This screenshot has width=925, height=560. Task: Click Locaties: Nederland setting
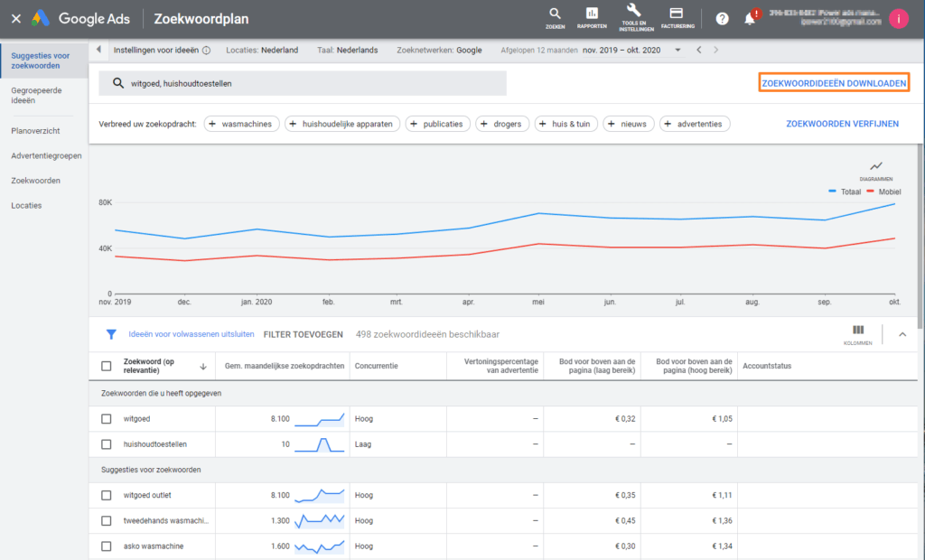tap(262, 51)
